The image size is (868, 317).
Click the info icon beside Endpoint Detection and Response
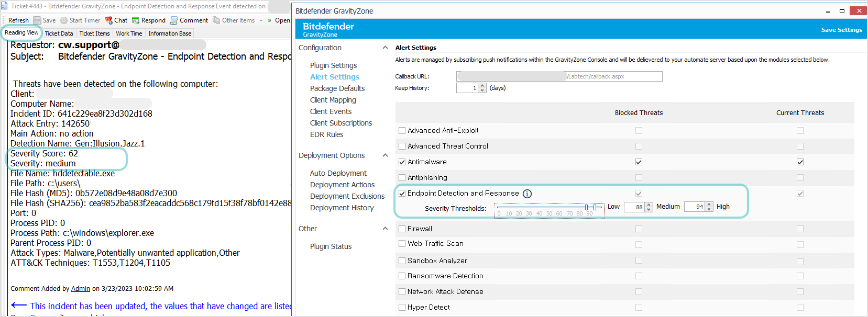pyautogui.click(x=528, y=194)
